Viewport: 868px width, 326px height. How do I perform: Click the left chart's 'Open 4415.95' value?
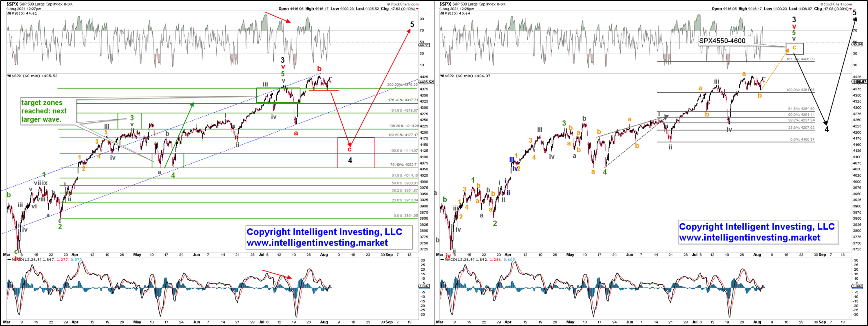click(x=291, y=9)
